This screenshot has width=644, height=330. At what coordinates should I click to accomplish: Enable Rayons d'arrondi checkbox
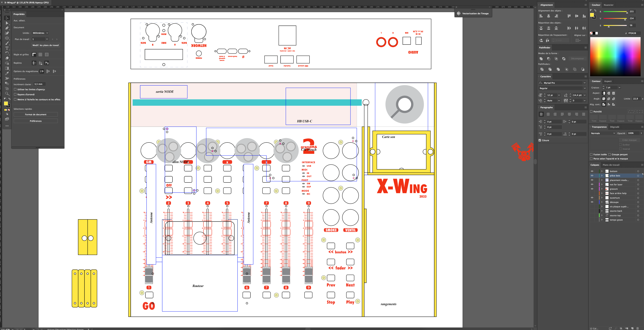[x=15, y=94]
